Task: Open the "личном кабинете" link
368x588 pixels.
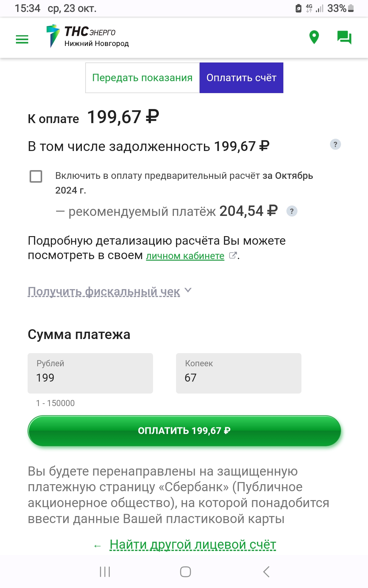Action: pos(185,256)
